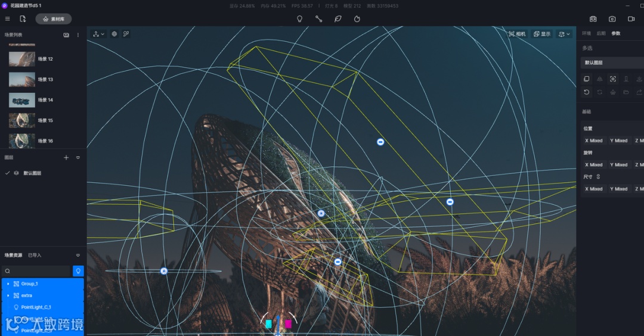Switch to the 后期 tab
This screenshot has height=336, width=644.
tap(601, 33)
